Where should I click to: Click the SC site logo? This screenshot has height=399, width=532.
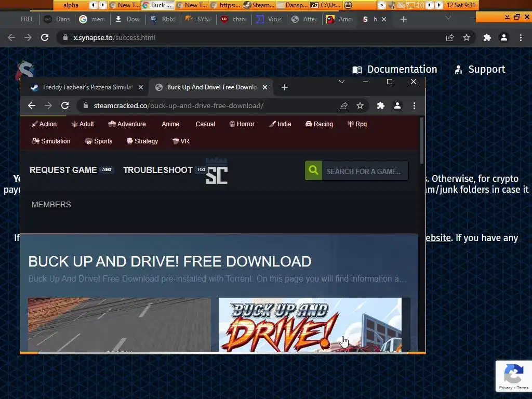[217, 171]
